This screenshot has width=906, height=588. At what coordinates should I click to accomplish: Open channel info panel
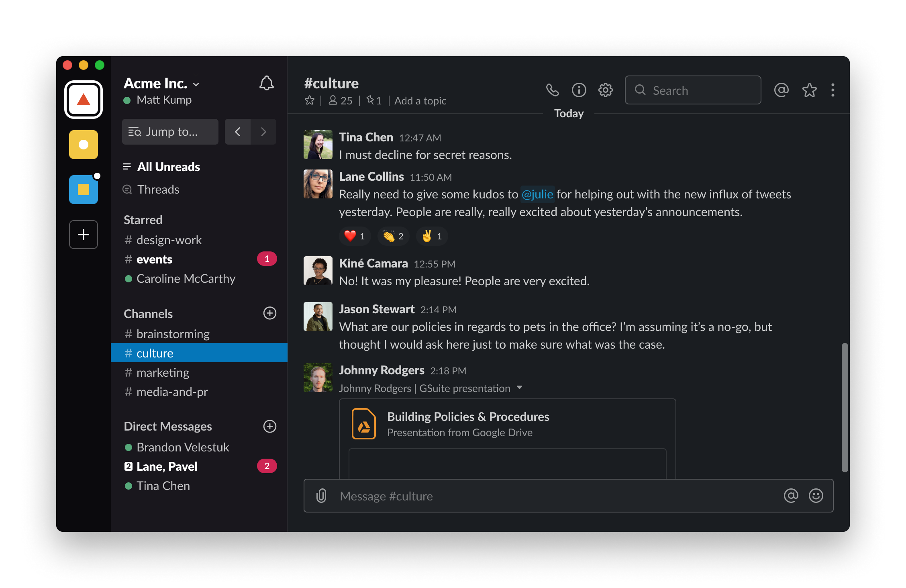[578, 90]
